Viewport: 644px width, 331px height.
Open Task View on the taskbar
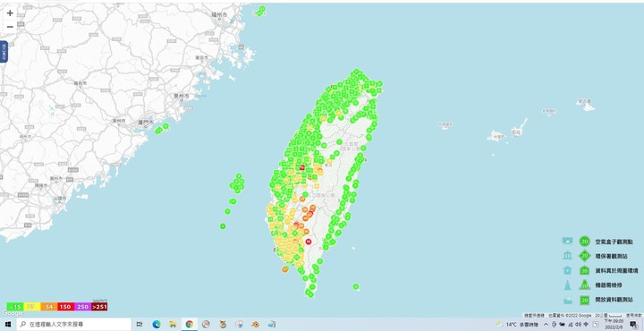[x=140, y=325]
